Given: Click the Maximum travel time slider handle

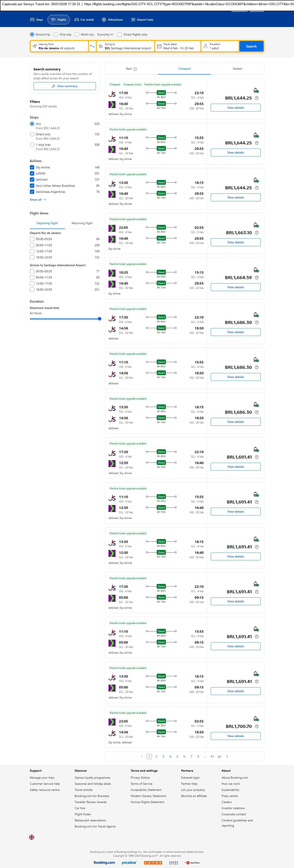Looking at the screenshot, I should tap(99, 319).
